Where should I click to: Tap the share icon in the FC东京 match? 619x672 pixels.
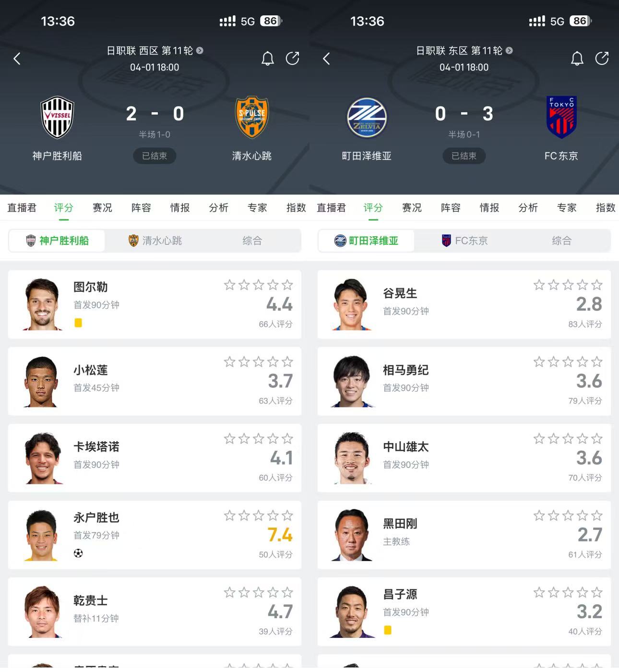coord(602,59)
